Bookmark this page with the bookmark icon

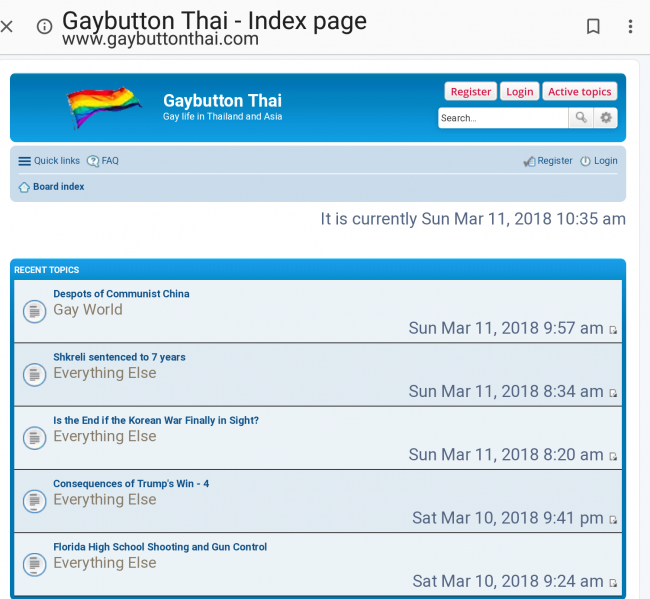pos(593,27)
